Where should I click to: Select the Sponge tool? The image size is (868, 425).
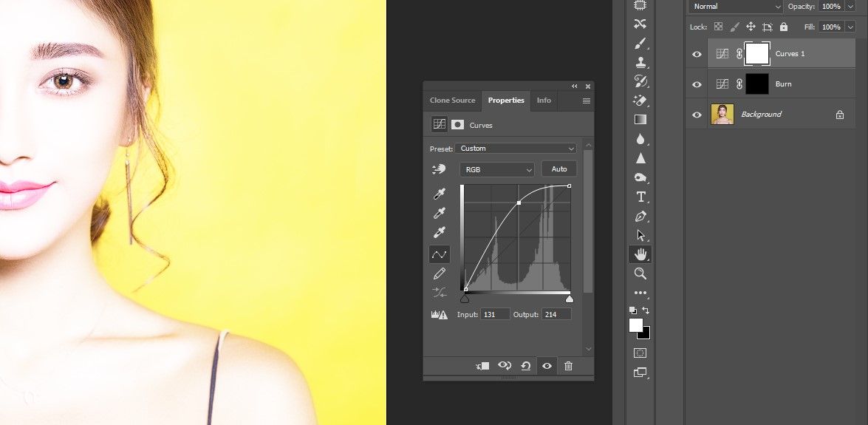tap(640, 178)
